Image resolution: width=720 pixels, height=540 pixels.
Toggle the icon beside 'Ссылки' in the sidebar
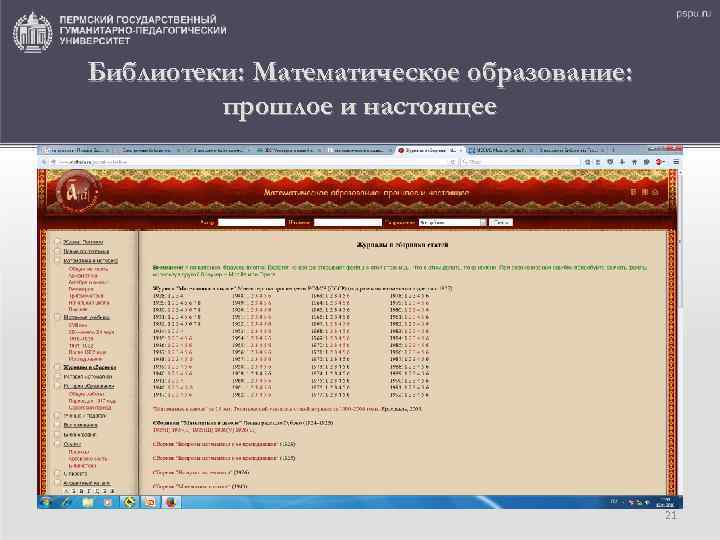58,444
